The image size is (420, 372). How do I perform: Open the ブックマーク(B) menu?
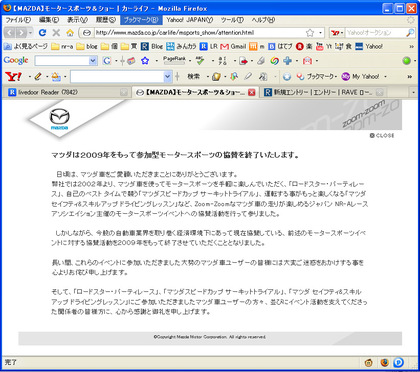pyautogui.click(x=141, y=20)
